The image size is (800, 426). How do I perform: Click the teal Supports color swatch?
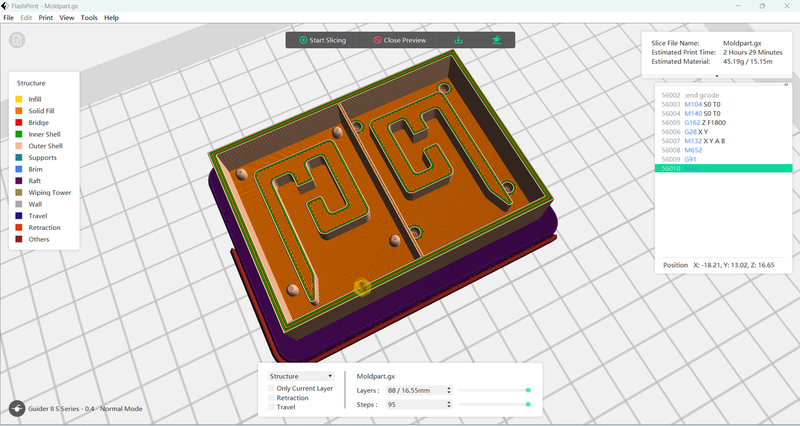coord(19,158)
